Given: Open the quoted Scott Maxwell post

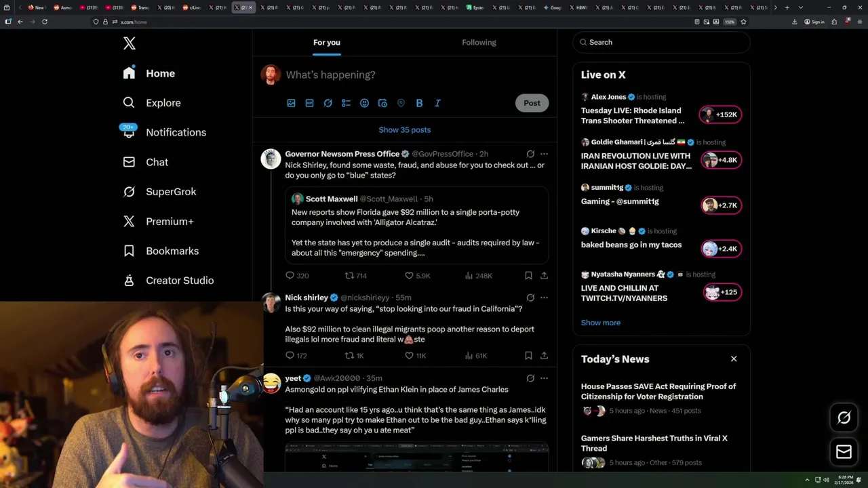Looking at the screenshot, I should pos(417,226).
